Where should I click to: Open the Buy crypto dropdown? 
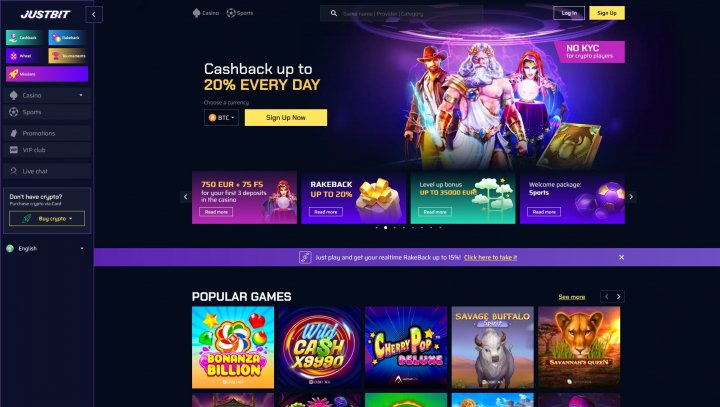point(47,219)
